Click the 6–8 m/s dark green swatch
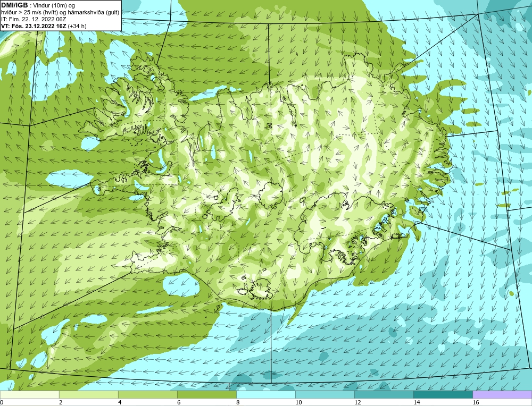Image resolution: width=532 pixels, height=406 pixels. 206,394
